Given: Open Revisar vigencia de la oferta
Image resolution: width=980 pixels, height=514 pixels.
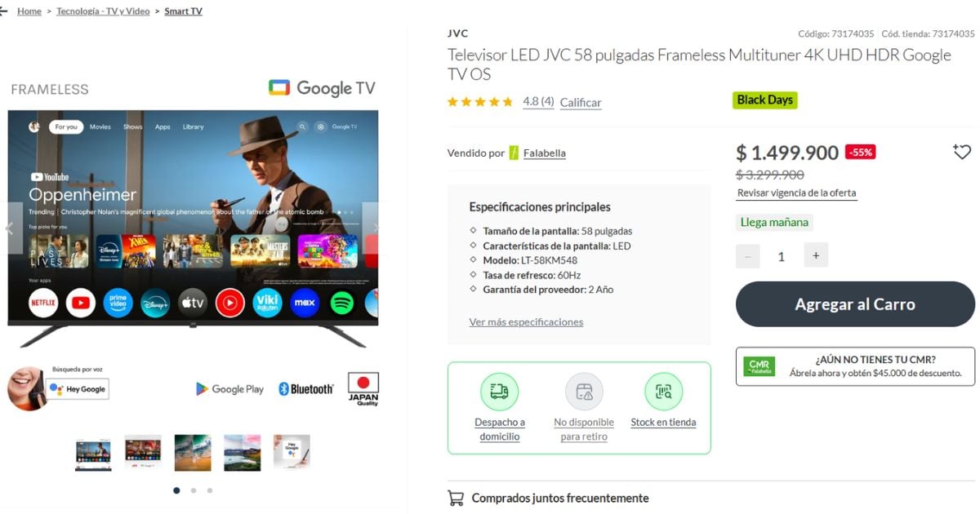Looking at the screenshot, I should 796,193.
